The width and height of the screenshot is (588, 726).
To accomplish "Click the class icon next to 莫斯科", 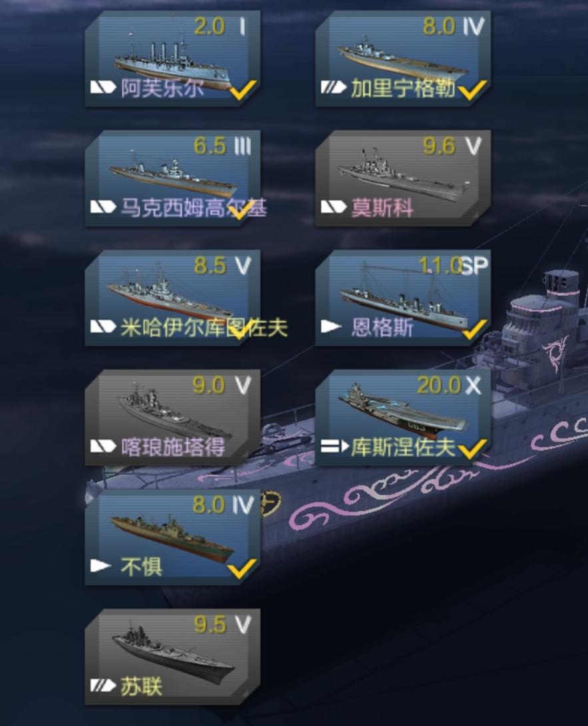I will (x=334, y=207).
